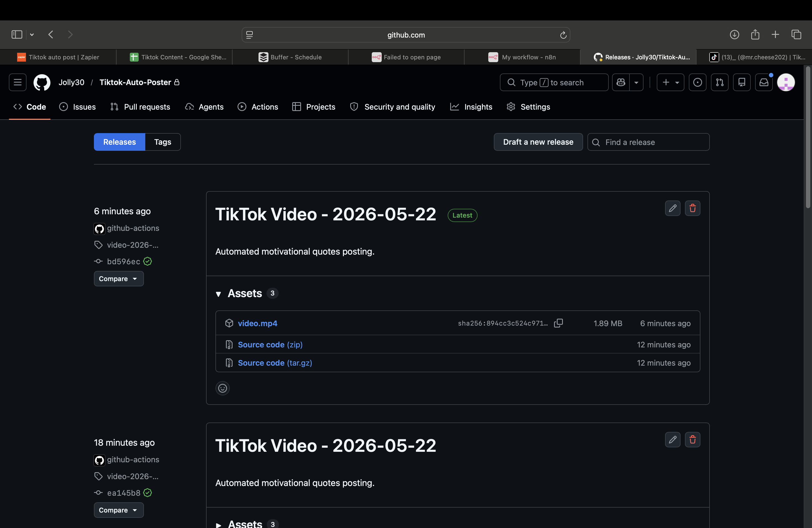Open the repositories icon in top header

[742, 82]
